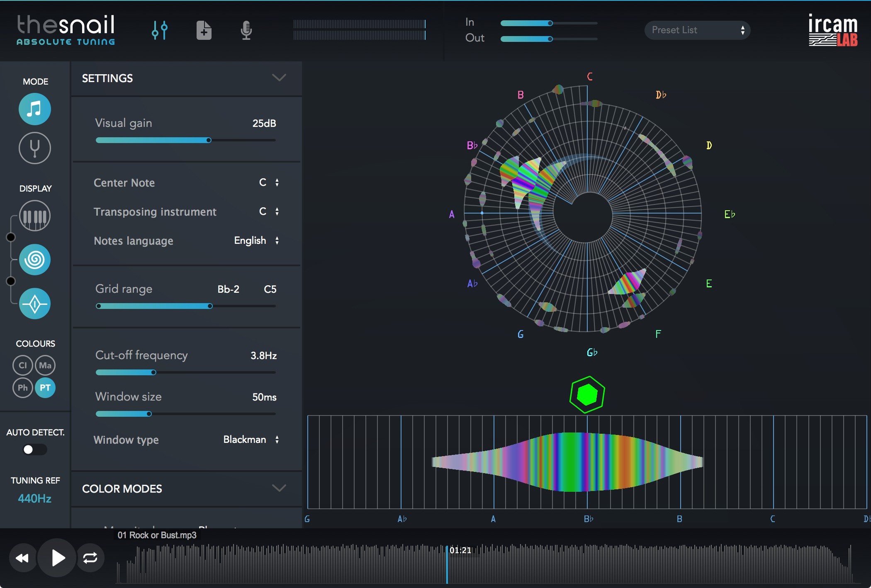Click the waveform playhead at 01:21
This screenshot has height=588, width=871.
click(x=447, y=564)
